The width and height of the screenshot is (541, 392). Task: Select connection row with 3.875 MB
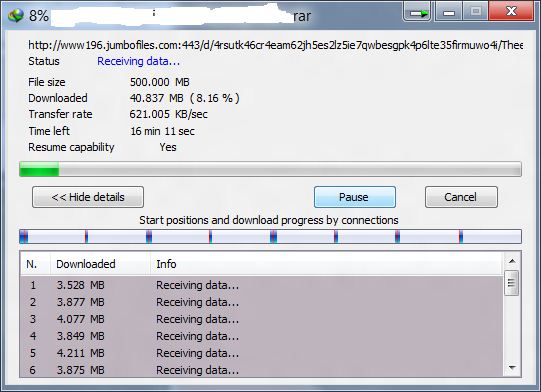pos(262,370)
